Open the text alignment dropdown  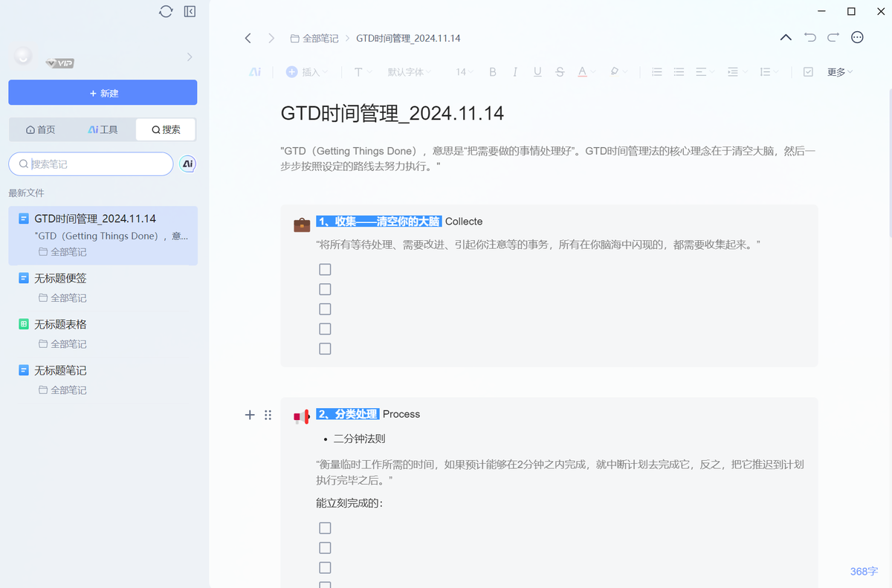pyautogui.click(x=705, y=72)
